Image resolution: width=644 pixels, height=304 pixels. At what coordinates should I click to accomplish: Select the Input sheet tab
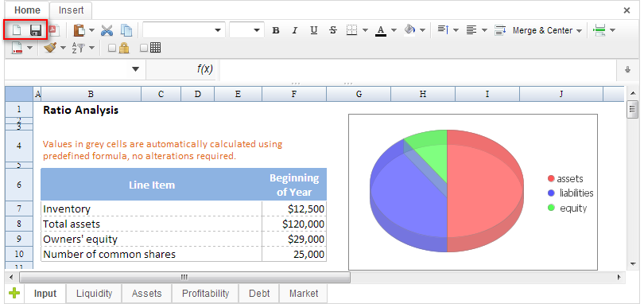coord(45,294)
